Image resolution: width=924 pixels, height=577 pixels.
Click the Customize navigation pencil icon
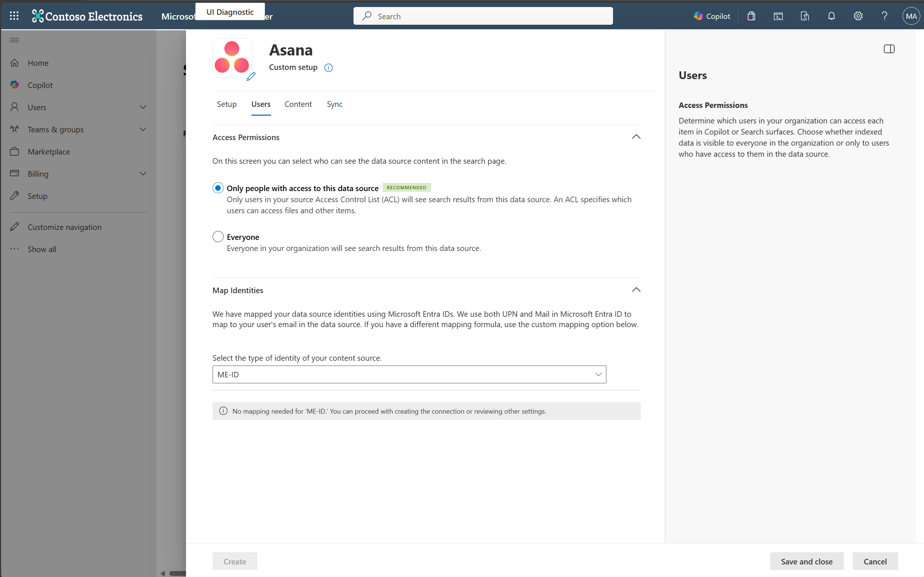14,227
